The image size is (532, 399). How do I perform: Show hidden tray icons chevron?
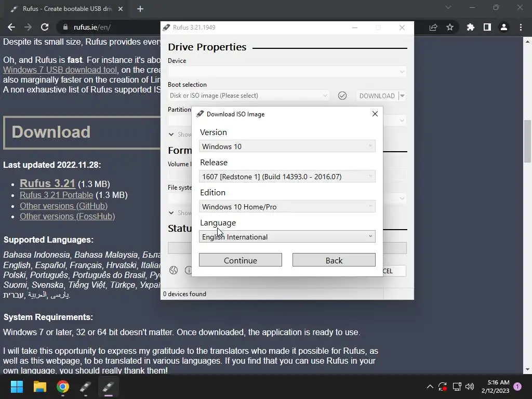pyautogui.click(x=430, y=387)
